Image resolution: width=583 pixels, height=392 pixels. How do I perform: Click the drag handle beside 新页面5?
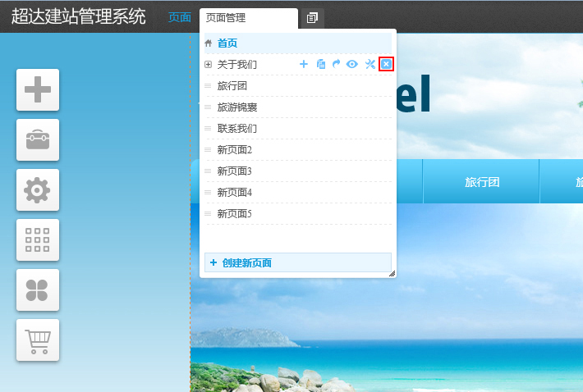point(208,214)
